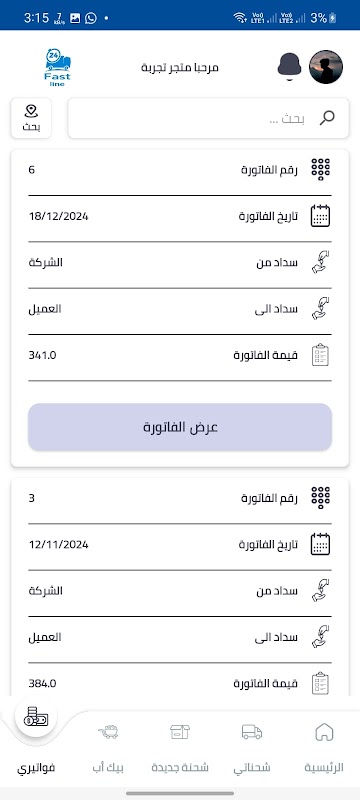Select فواتيري invoices tab with money icon

(x=36, y=740)
